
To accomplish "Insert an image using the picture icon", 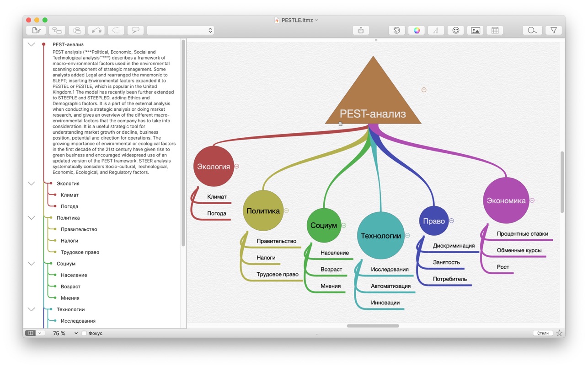I will click(476, 30).
